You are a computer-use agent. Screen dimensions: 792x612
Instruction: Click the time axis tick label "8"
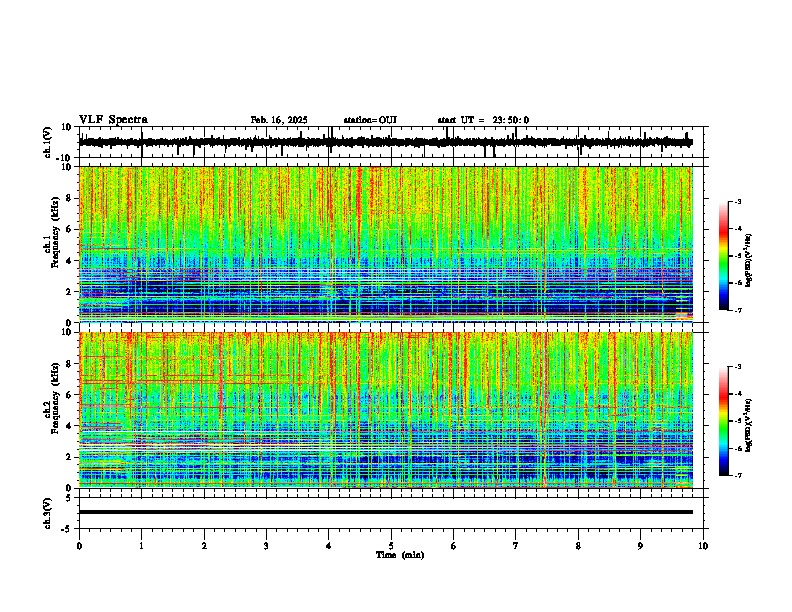(x=578, y=546)
